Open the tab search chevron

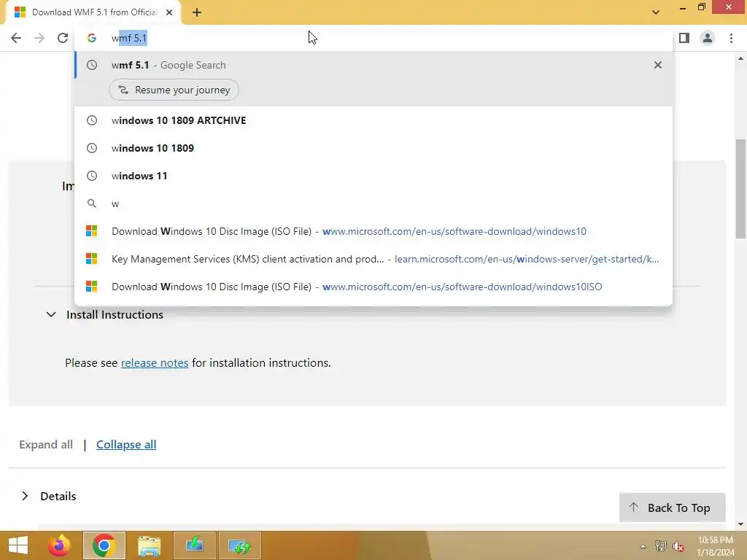click(656, 12)
